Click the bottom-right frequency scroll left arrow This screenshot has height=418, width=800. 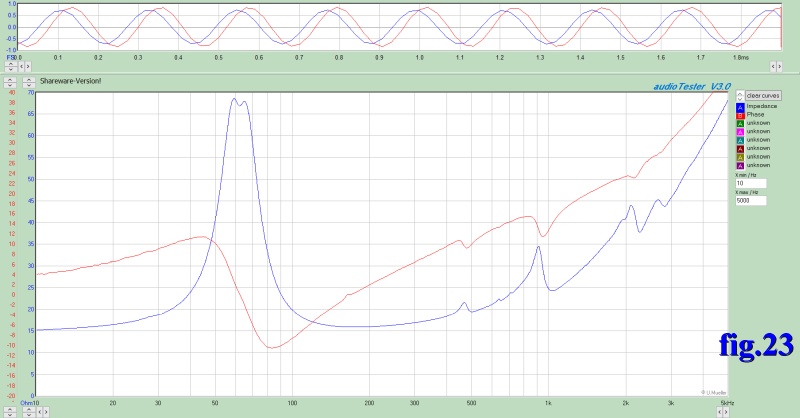719,412
